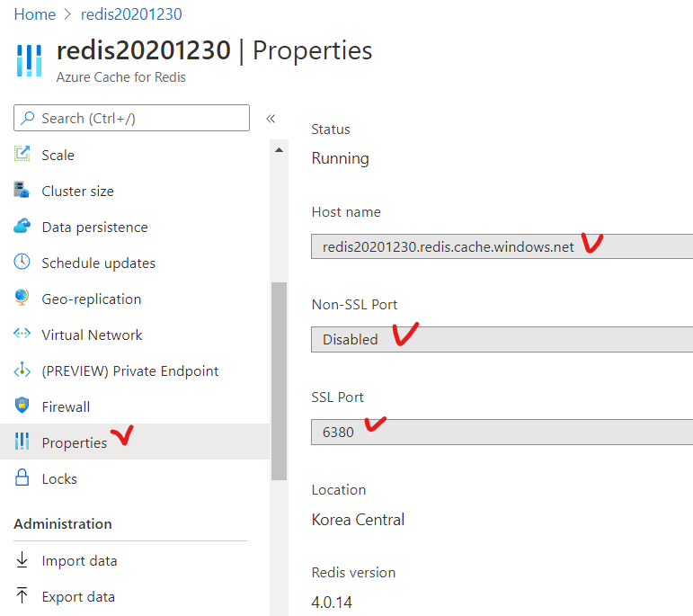Collapse the sidebar with double chevron
693x616 pixels.
270,119
